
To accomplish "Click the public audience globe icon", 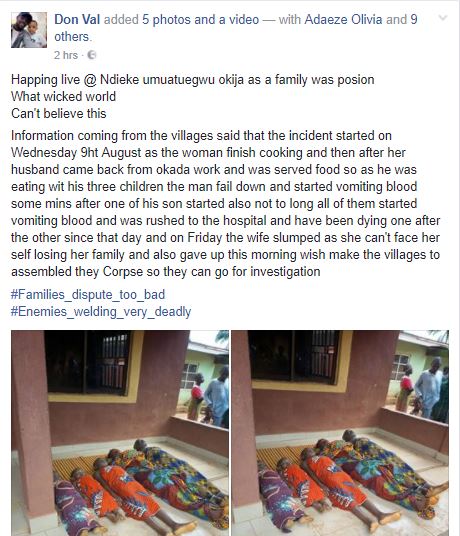I will (92, 55).
